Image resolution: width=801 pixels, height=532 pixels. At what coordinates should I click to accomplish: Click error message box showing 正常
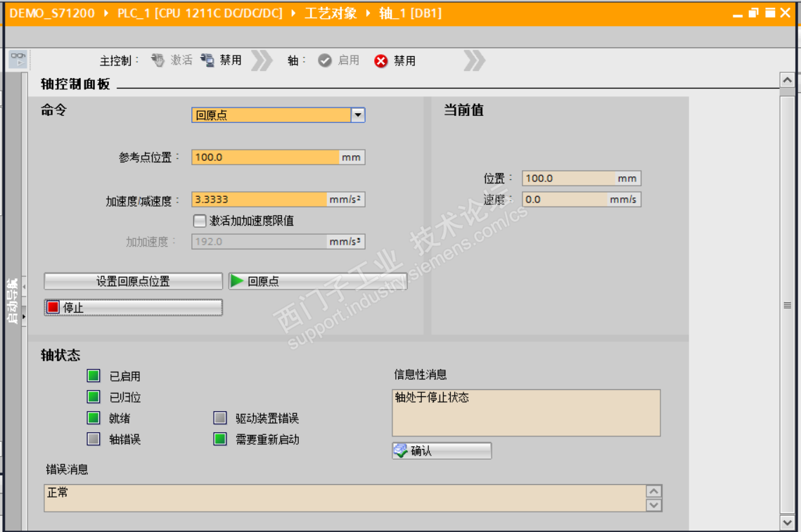tap(345, 498)
